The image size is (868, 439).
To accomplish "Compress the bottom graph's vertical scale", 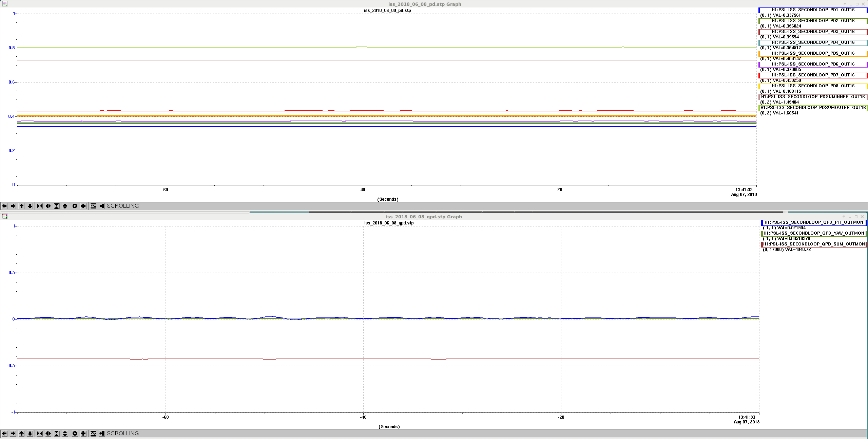I will click(x=57, y=434).
